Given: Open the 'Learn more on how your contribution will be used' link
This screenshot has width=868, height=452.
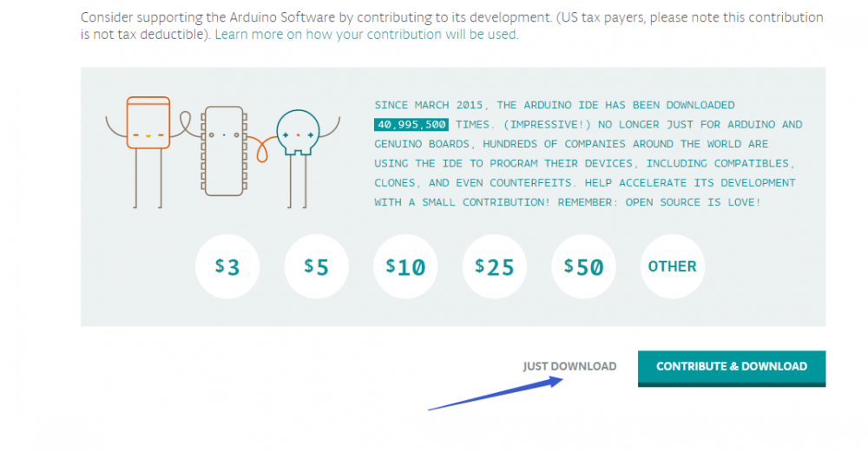Looking at the screenshot, I should 366,35.
